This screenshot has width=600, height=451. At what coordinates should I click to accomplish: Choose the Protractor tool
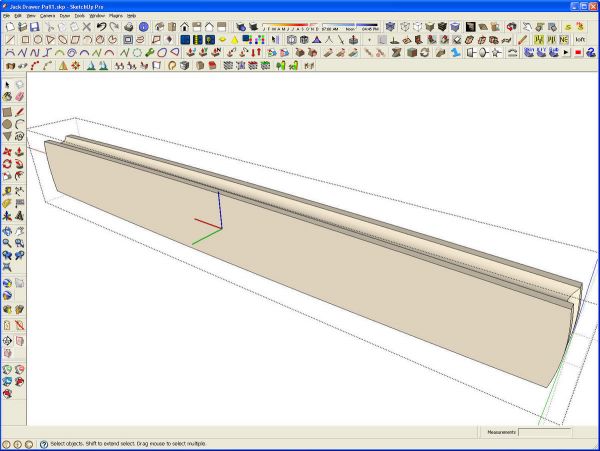[7, 204]
